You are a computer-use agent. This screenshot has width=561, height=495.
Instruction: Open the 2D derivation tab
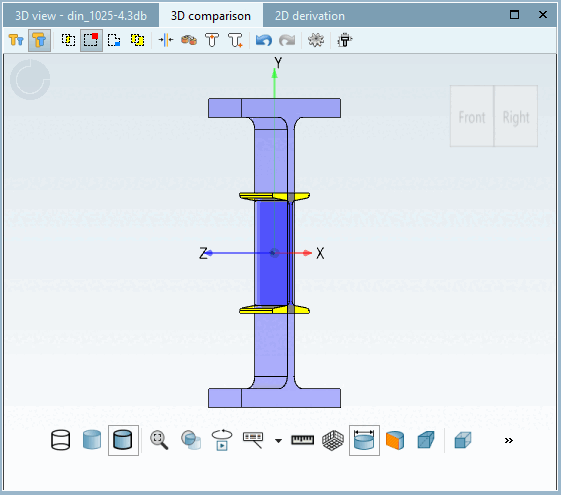point(310,16)
